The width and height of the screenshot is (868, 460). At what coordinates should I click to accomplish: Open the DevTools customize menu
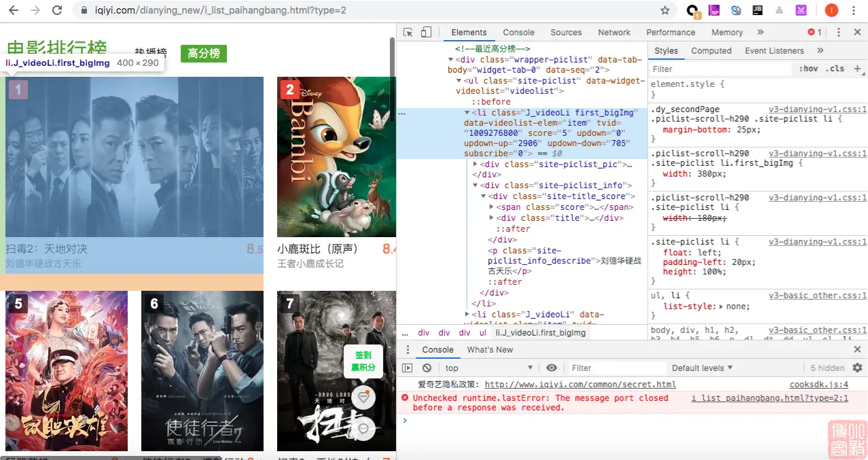(x=839, y=32)
